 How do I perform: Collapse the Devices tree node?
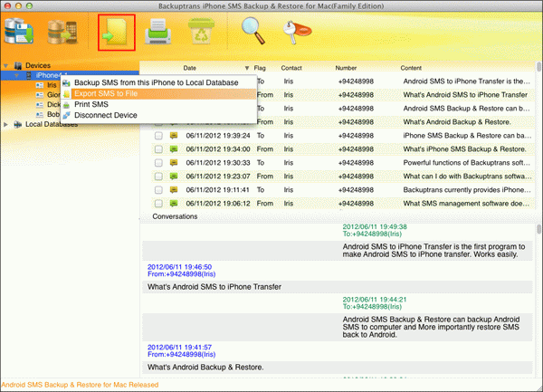(x=6, y=65)
